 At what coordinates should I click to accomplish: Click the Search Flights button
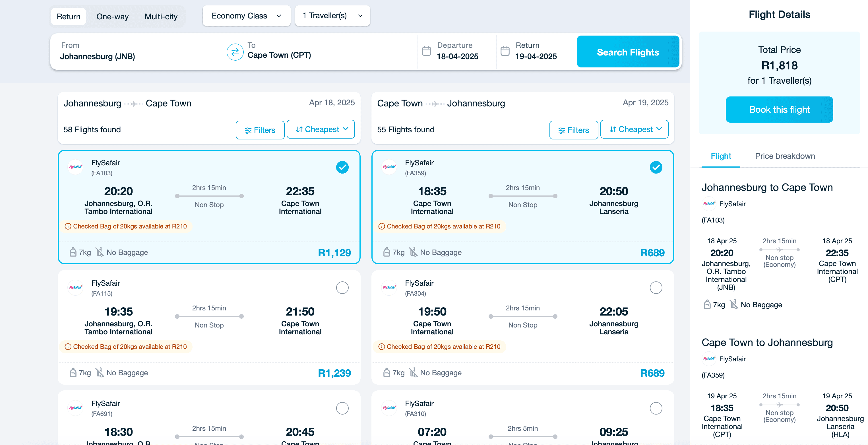(628, 52)
